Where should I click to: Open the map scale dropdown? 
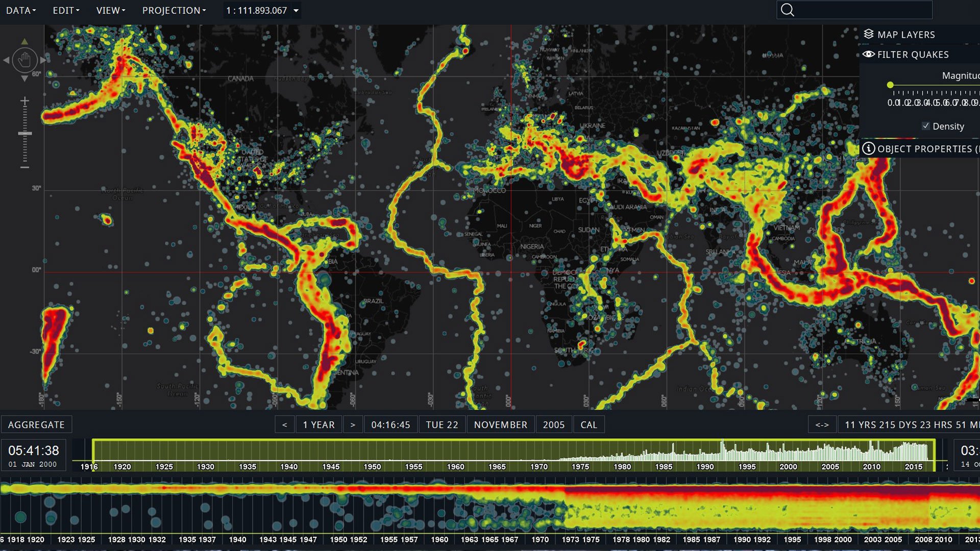[296, 10]
